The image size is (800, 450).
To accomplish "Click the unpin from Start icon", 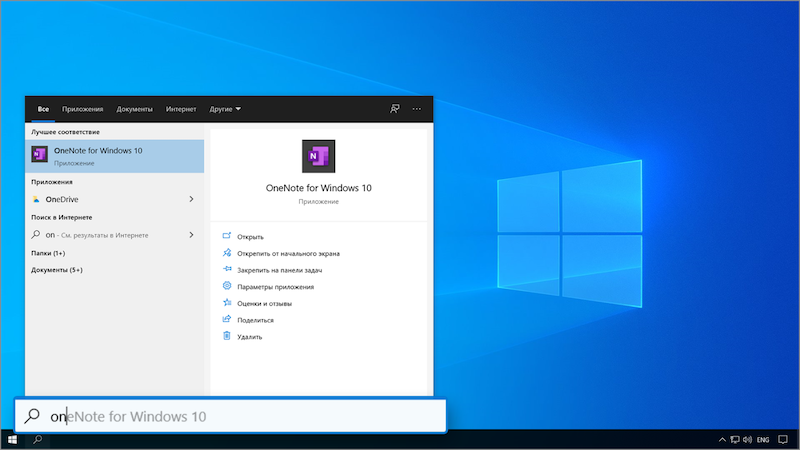I will (227, 253).
